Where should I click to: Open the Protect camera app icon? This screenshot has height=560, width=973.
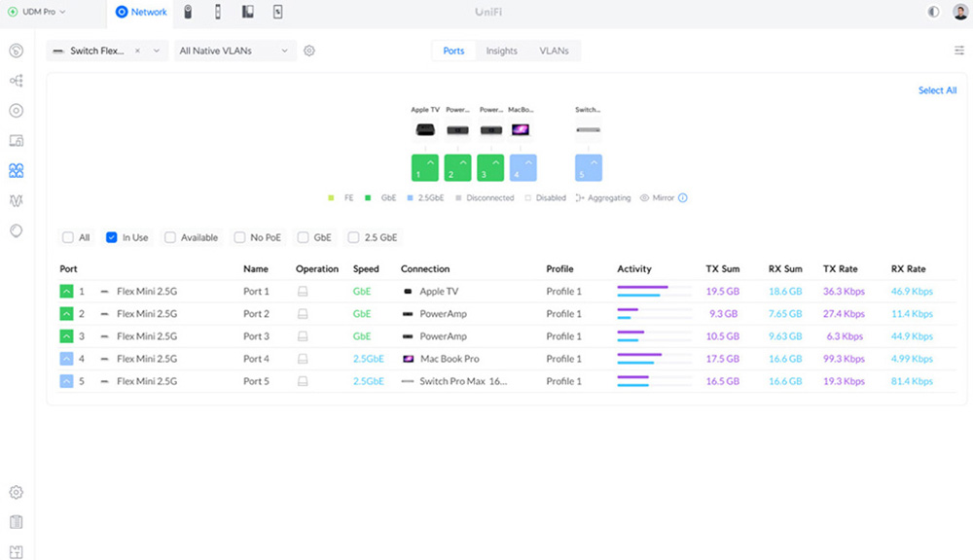click(188, 12)
